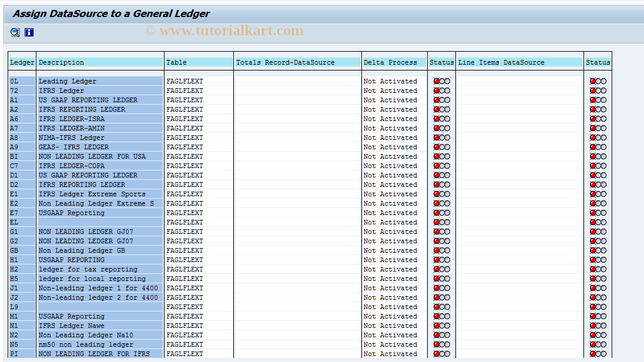This screenshot has height=362, width=644.
Task: Click the magnifier display toolbar icon
Action: (x=15, y=32)
